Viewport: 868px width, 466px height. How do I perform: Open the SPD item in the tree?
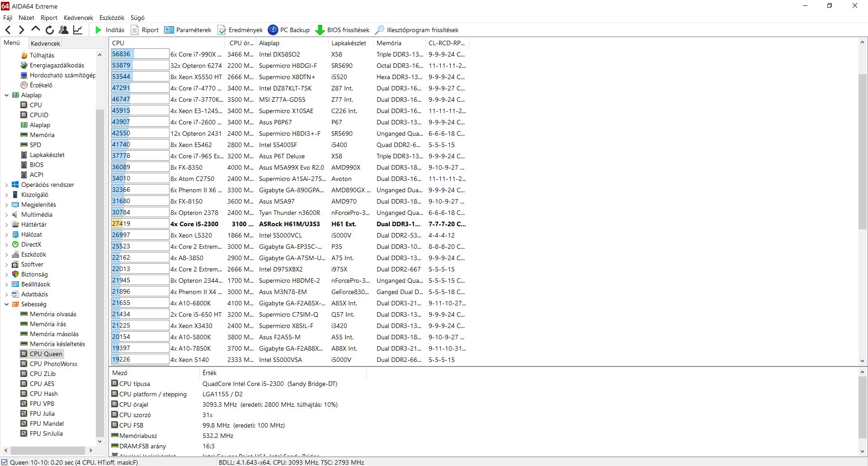[x=31, y=145]
